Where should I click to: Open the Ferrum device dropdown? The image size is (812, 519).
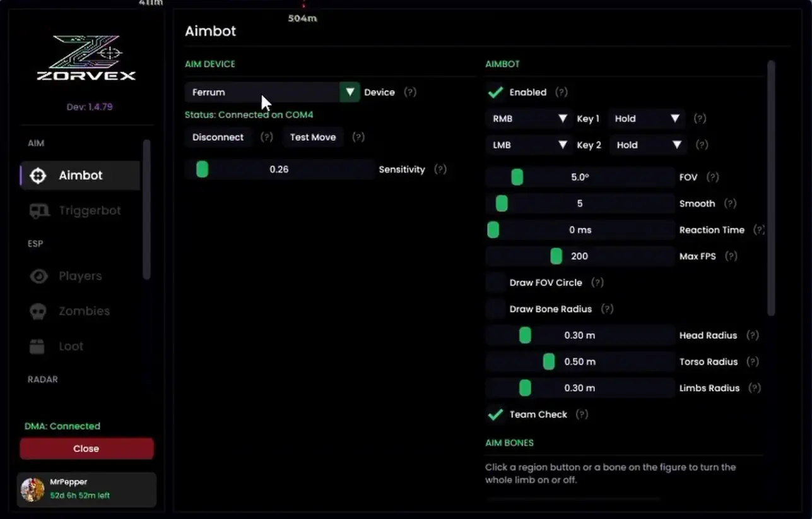(272, 92)
